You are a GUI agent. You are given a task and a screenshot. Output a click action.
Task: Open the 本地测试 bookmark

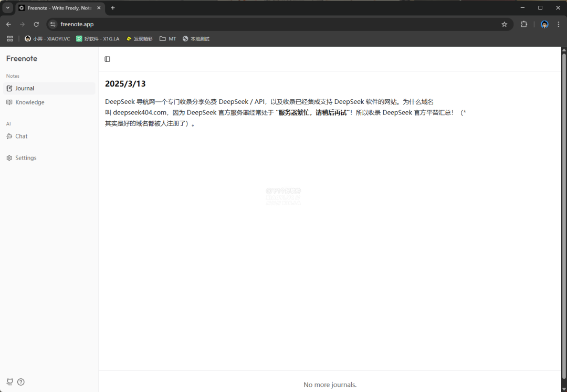click(196, 39)
